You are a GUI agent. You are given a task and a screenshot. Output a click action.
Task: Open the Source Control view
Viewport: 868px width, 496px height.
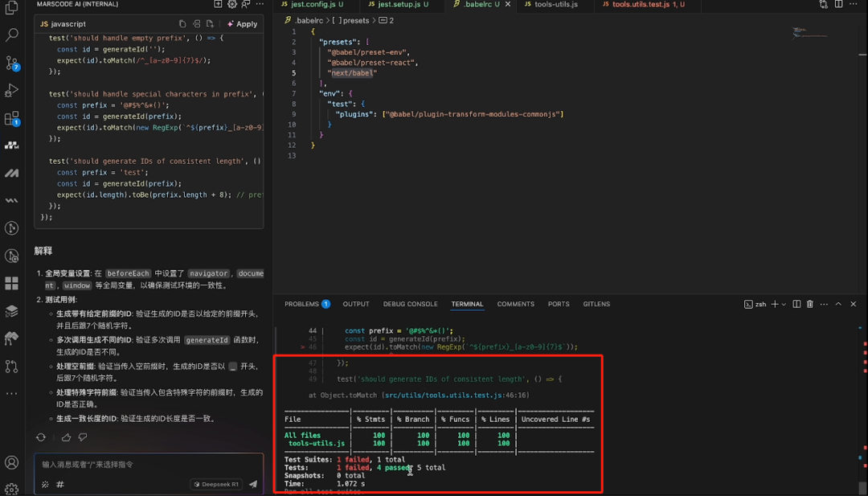(x=10, y=64)
